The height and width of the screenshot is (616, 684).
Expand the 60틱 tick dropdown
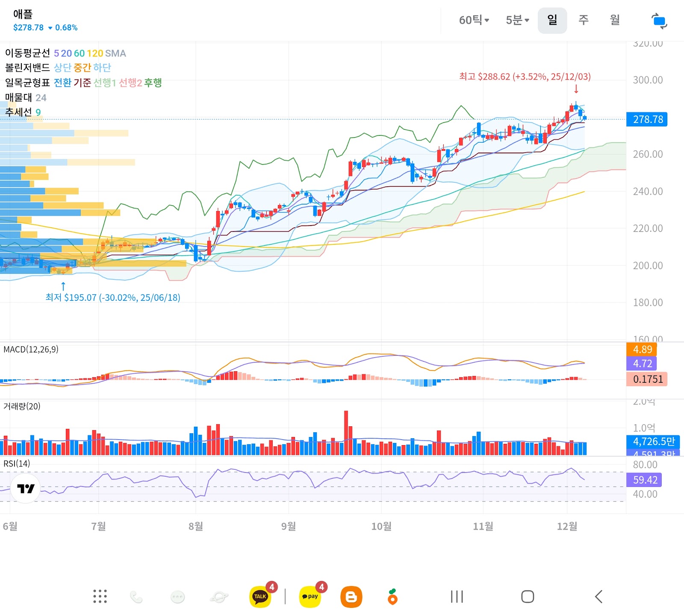(x=474, y=20)
